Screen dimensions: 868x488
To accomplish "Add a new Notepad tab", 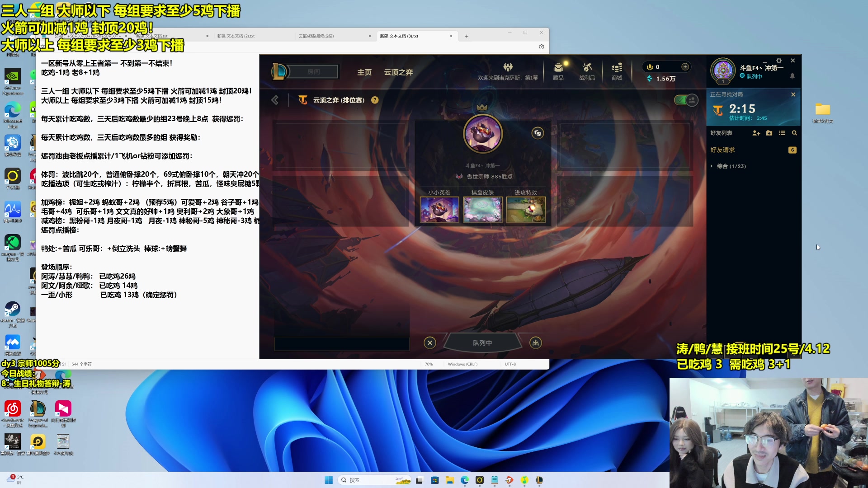I will (467, 36).
